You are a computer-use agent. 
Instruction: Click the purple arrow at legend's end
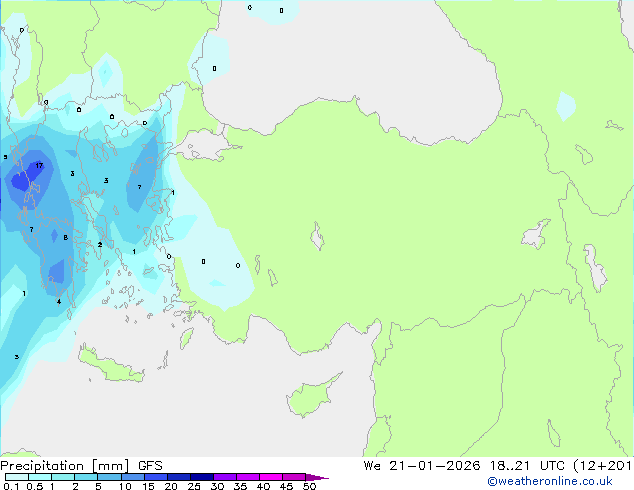317,477
